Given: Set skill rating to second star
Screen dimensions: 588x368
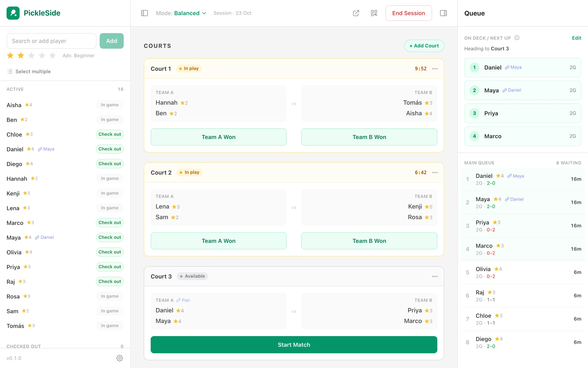Looking at the screenshot, I should coord(21,56).
